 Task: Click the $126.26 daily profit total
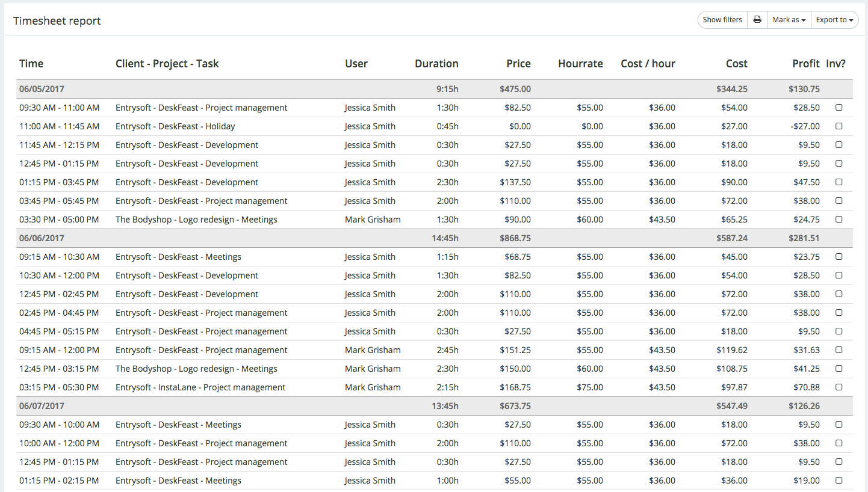point(804,406)
